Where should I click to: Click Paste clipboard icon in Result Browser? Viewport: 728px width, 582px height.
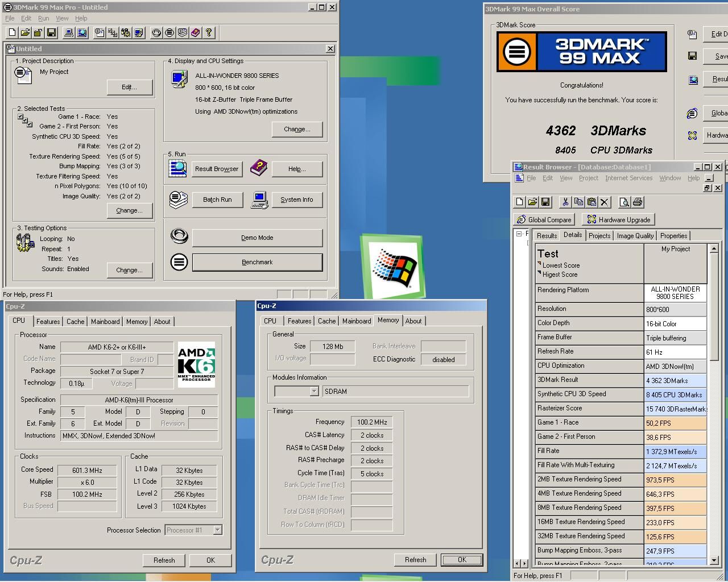coord(591,202)
